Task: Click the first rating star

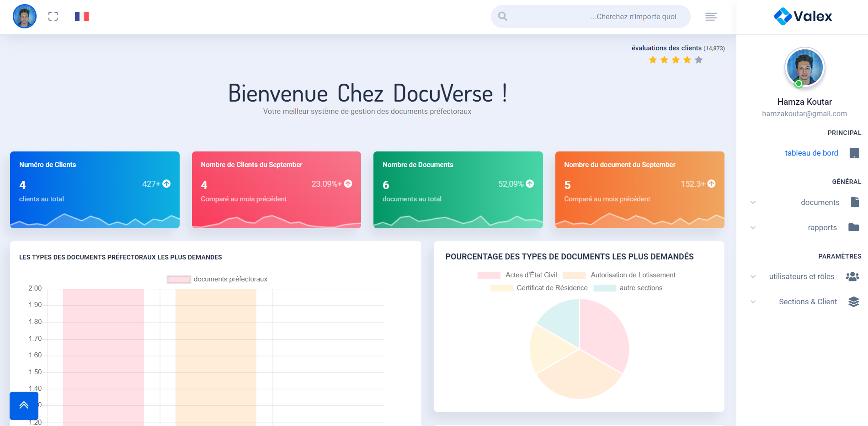Action: pos(653,60)
